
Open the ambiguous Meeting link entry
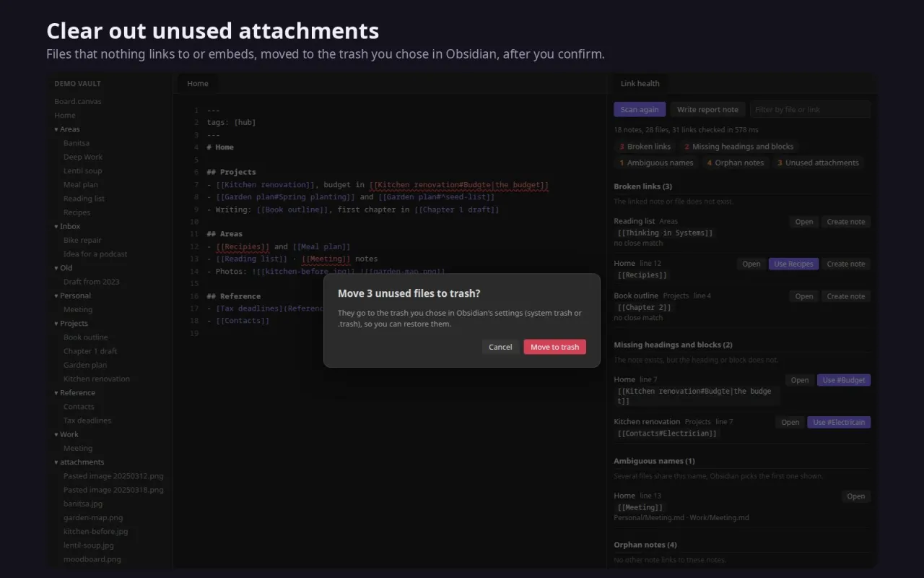point(856,496)
